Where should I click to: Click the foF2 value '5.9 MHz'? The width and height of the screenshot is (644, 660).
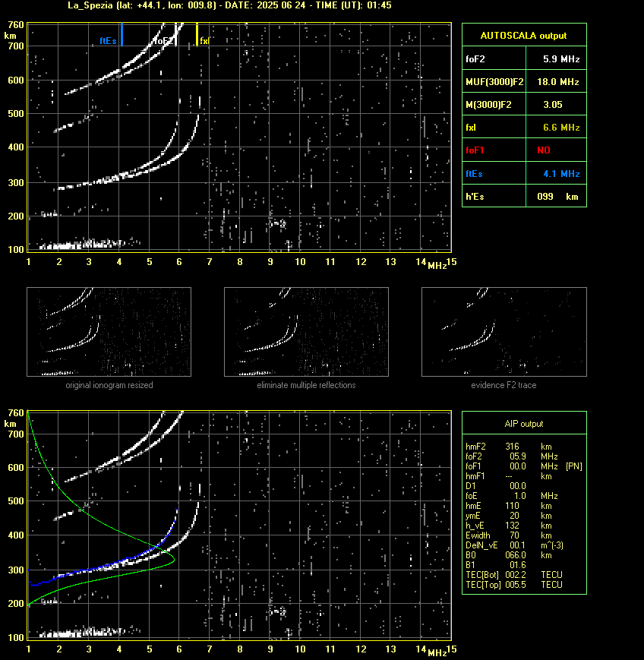[x=561, y=59]
